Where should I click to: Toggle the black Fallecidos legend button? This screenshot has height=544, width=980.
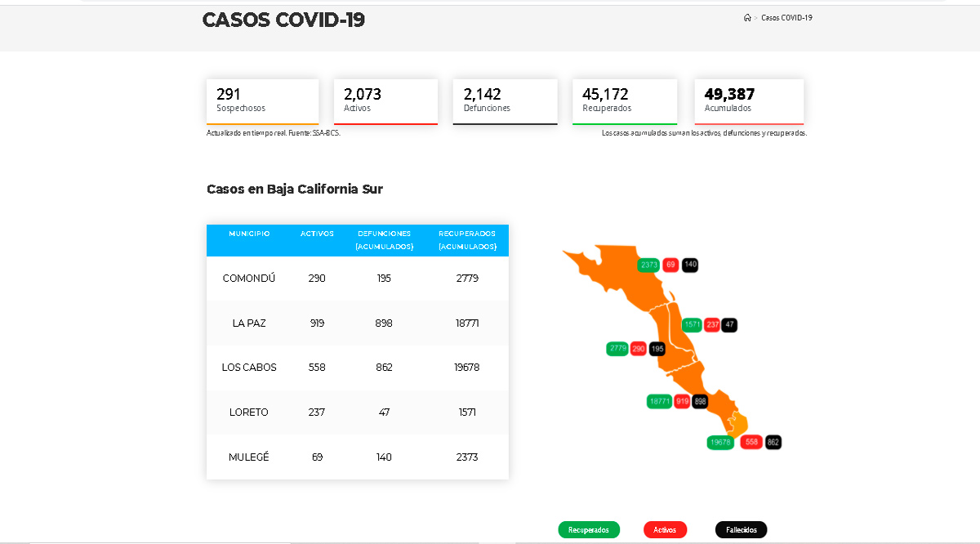(x=741, y=530)
